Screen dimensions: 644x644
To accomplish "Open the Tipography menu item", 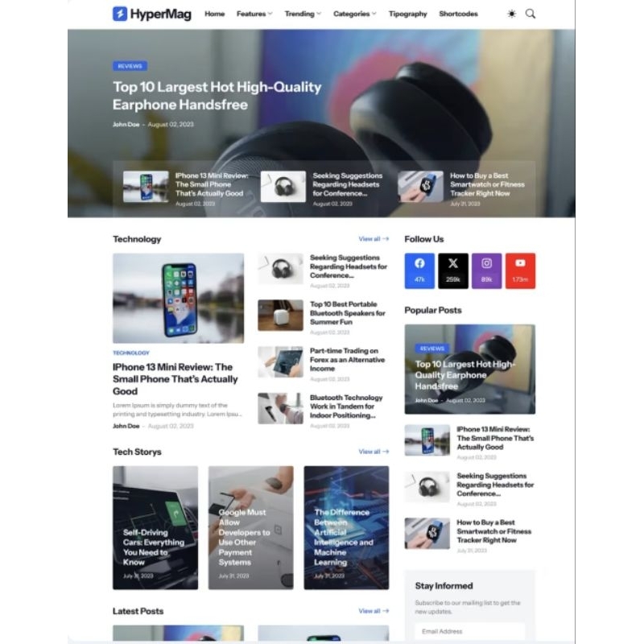I will pos(407,14).
